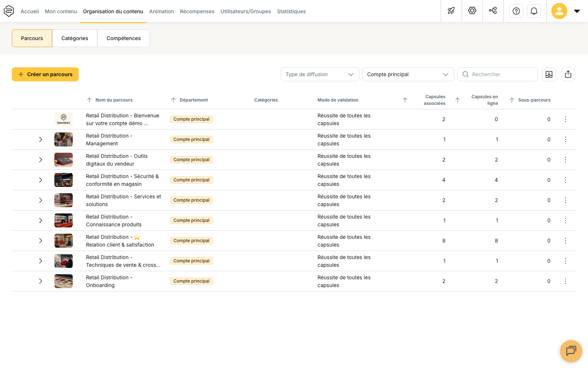Open Retail Distribution - Onboarding parcours

109,281
